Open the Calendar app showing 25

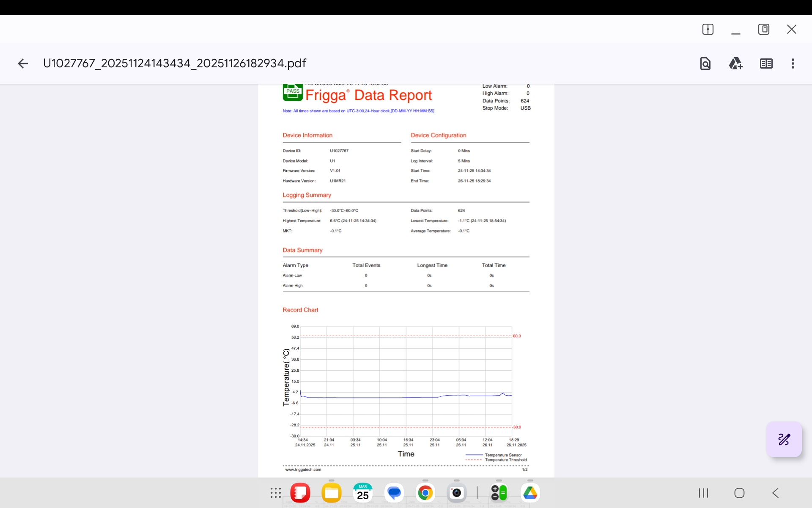[x=363, y=493]
